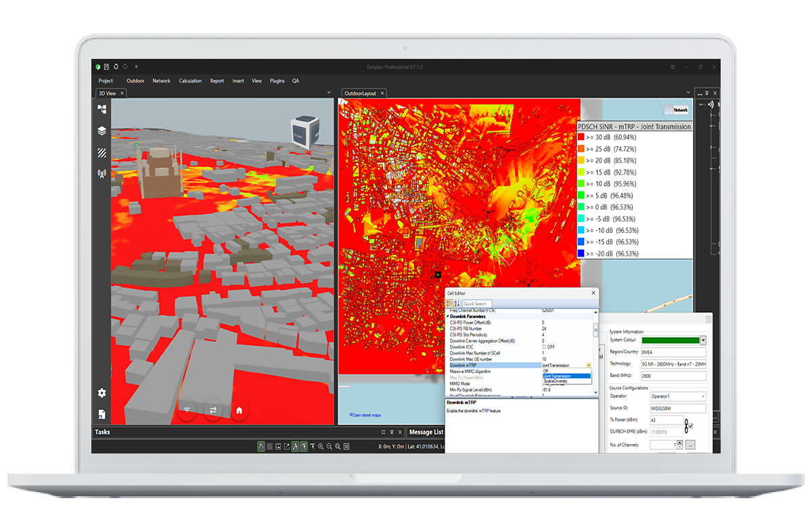The image size is (812, 530).
Task: Open the Insert menu
Action: (x=238, y=81)
